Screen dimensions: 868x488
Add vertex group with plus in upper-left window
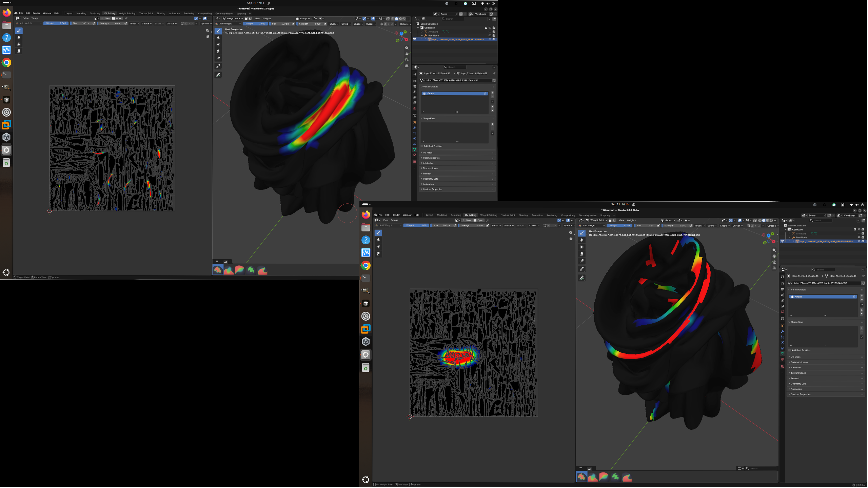point(493,93)
